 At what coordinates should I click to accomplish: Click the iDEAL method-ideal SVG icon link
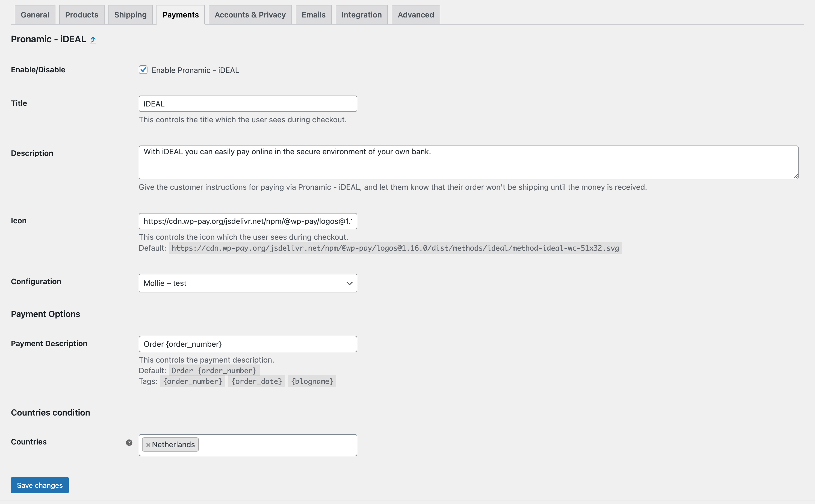tap(395, 247)
